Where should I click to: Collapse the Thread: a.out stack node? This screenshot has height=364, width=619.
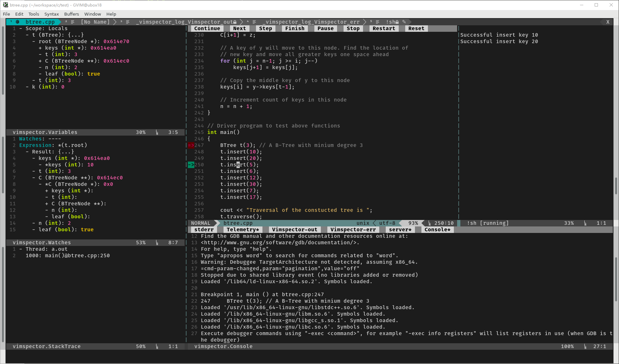coord(21,249)
